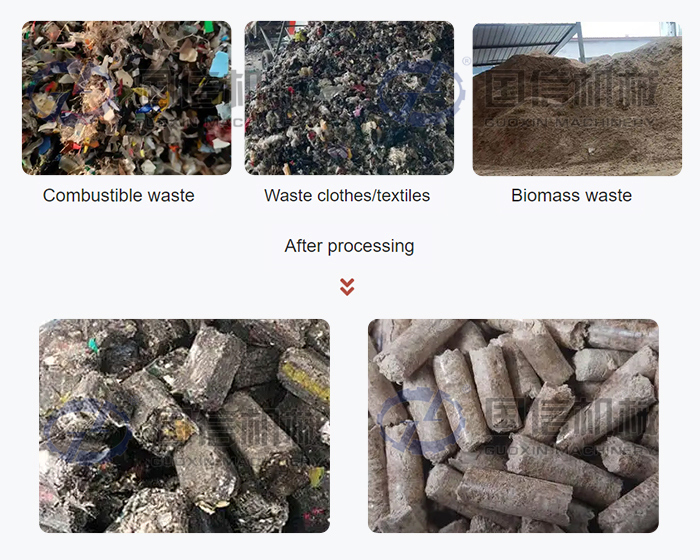Click the red double chevron down icon

pos(347,287)
